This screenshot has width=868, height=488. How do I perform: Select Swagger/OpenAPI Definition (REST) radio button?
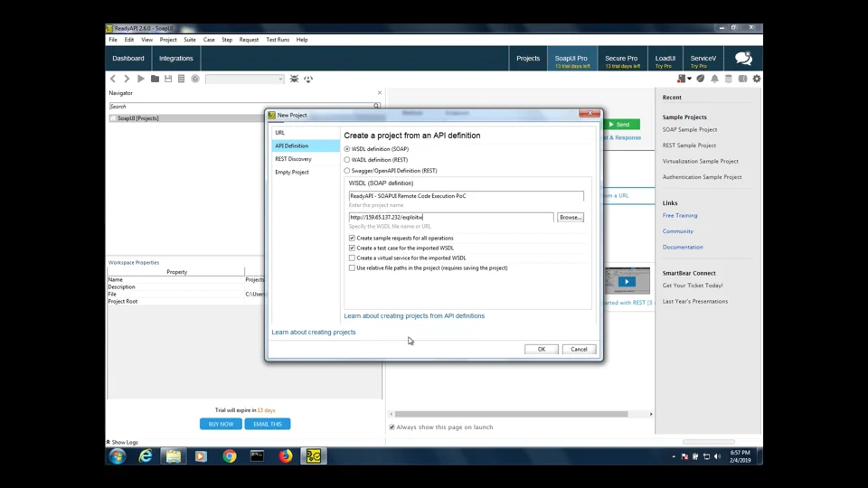point(347,171)
